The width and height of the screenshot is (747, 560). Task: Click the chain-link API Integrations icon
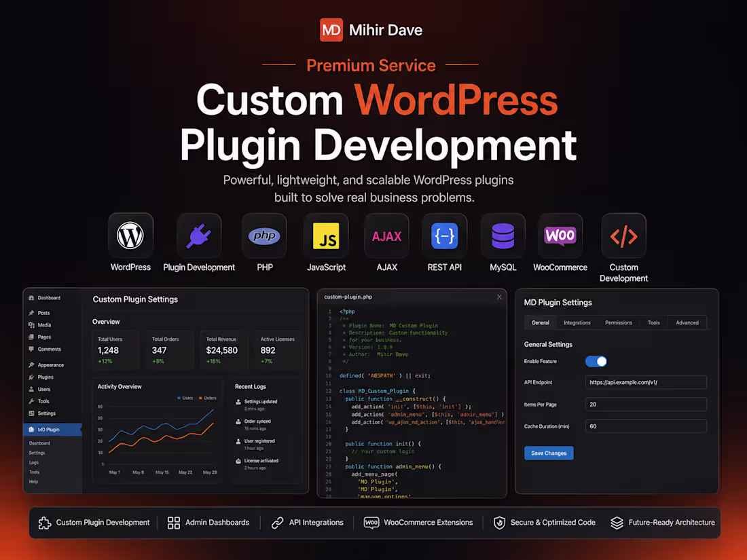(277, 523)
